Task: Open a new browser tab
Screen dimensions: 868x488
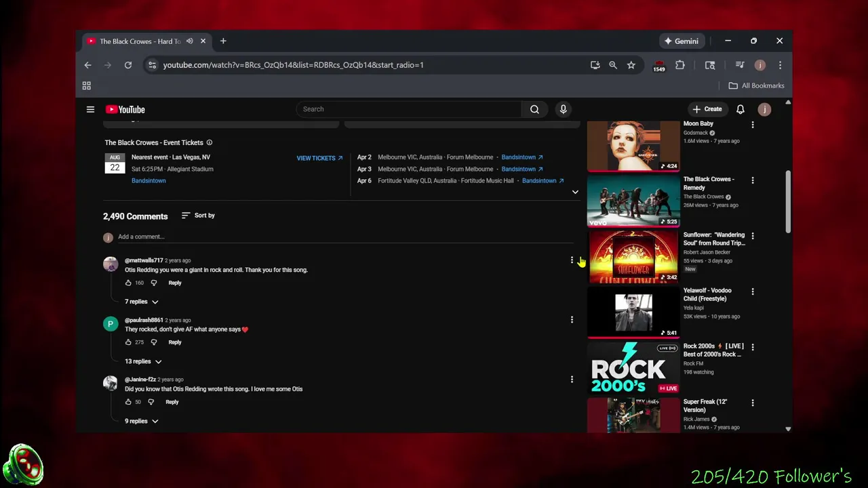Action: click(223, 41)
